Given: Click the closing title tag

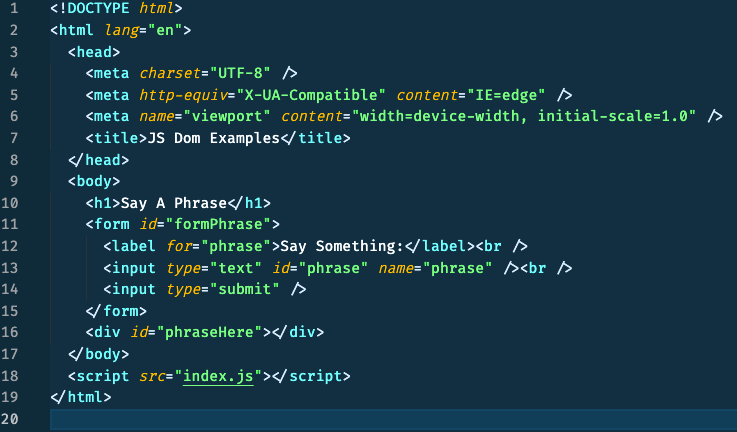Looking at the screenshot, I should 315,138.
